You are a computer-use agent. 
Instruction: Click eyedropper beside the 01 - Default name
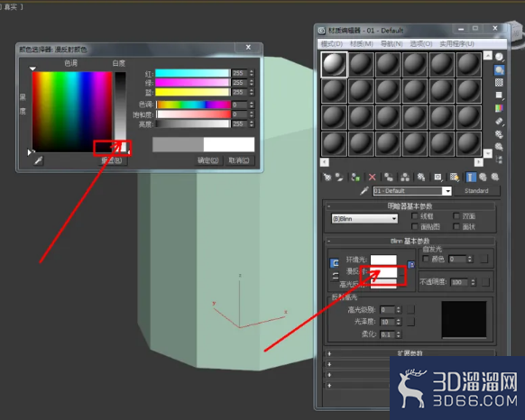tap(364, 191)
